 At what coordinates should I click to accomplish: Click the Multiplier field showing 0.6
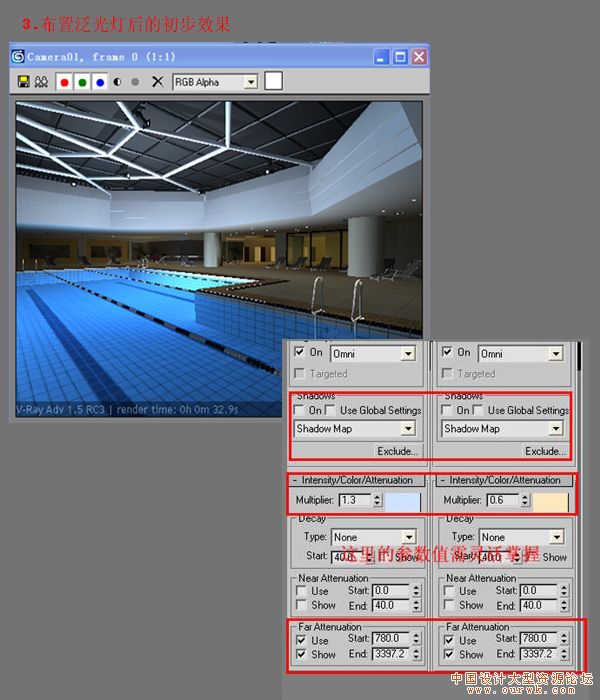[x=502, y=500]
